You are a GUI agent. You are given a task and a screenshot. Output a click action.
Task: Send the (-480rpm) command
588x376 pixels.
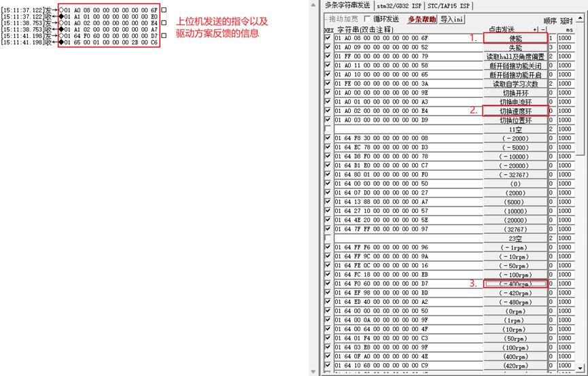(515, 302)
